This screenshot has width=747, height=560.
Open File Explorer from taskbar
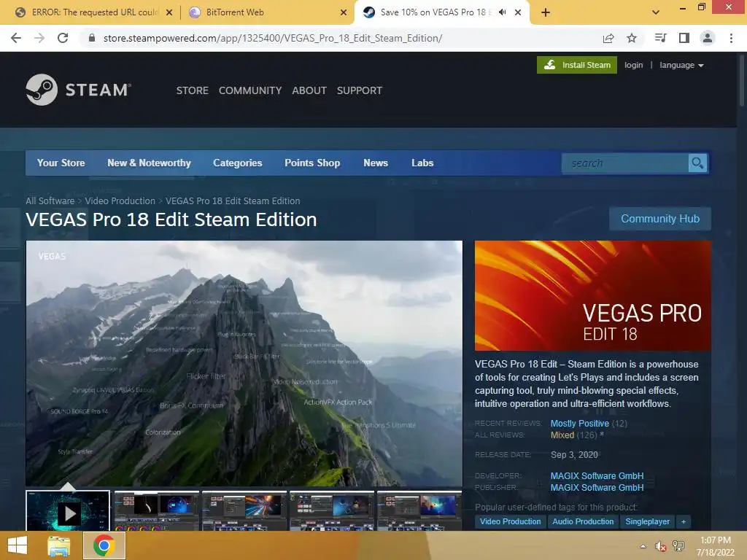58,545
